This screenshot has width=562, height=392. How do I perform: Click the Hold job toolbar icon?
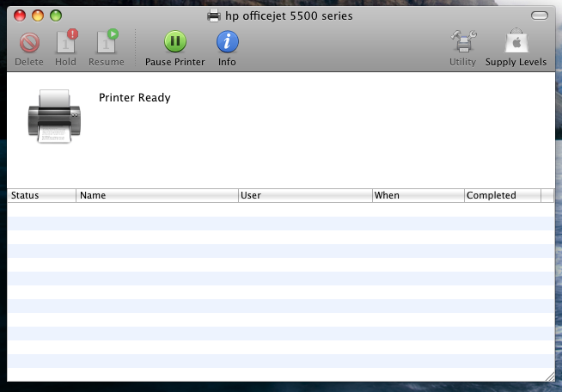(67, 41)
